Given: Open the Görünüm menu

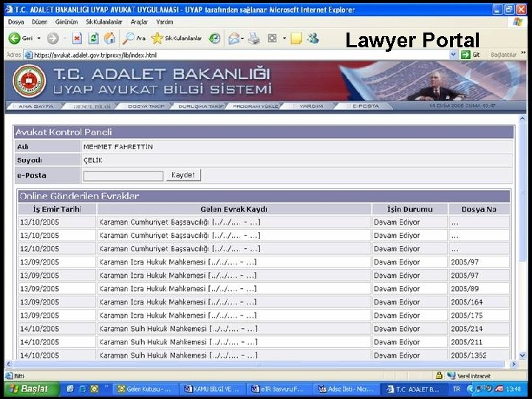Looking at the screenshot, I should [x=66, y=22].
